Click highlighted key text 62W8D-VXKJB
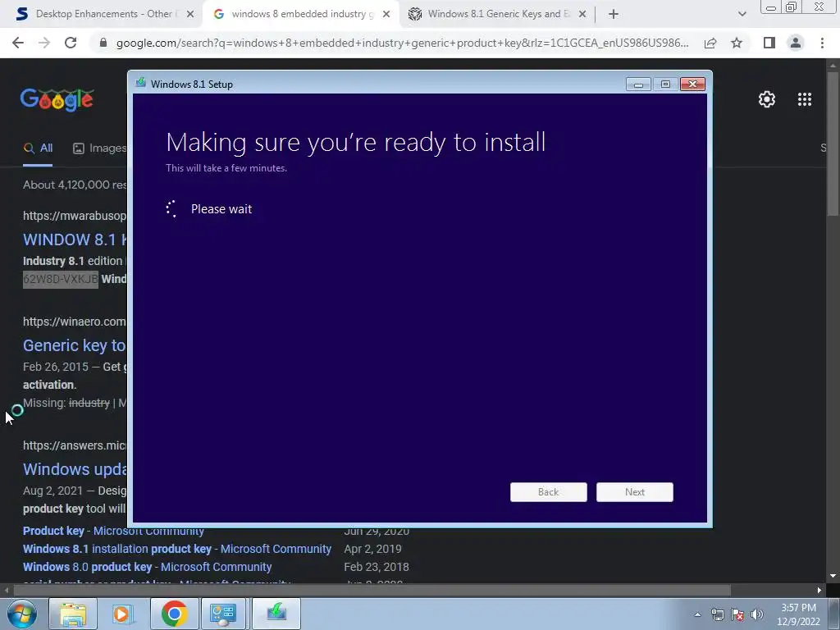This screenshot has height=630, width=840. click(61, 279)
